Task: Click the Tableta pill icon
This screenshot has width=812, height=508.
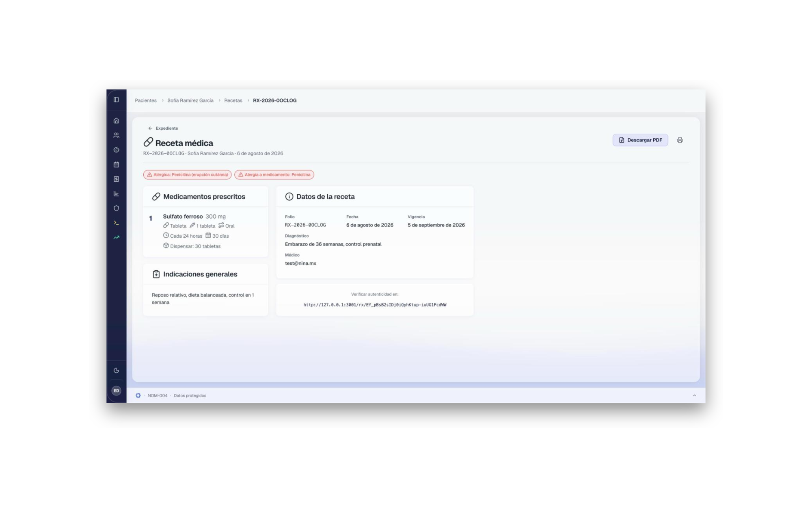Action: 166,226
